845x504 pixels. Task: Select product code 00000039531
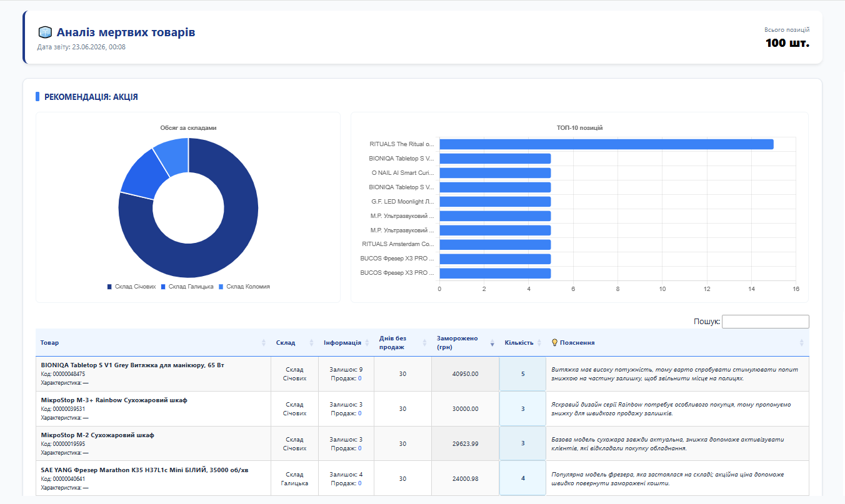[69, 409]
